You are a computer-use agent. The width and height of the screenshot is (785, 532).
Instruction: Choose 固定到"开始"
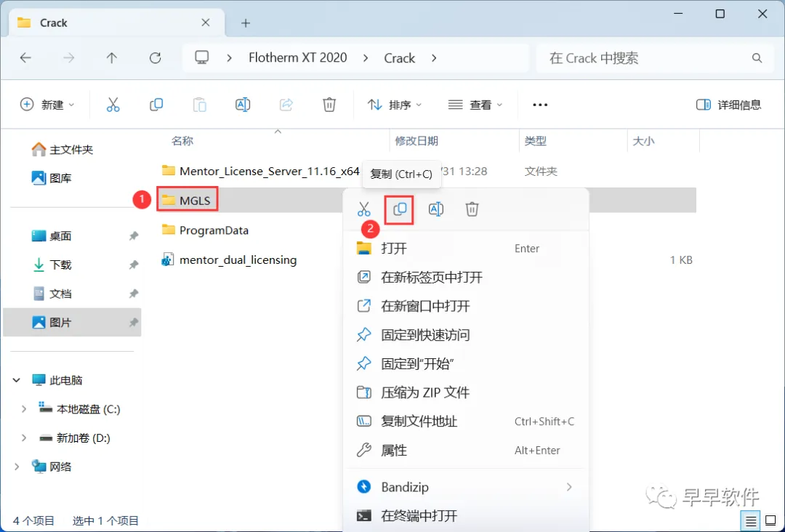tap(466, 364)
